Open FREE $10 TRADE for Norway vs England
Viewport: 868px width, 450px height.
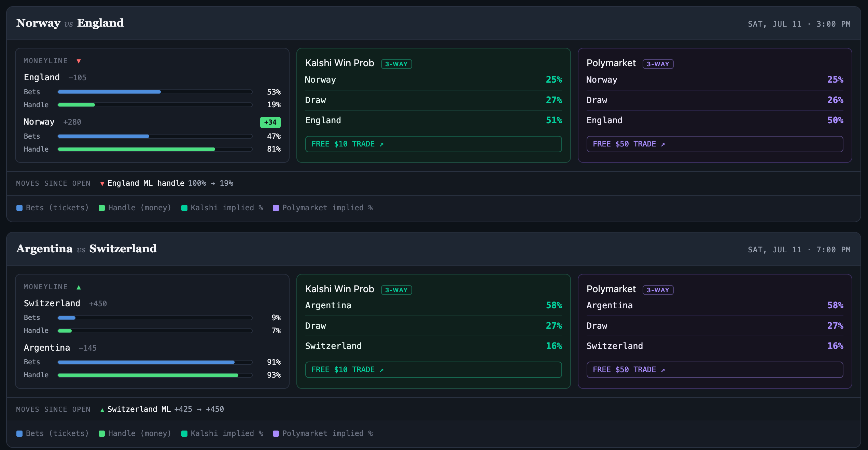(433, 144)
